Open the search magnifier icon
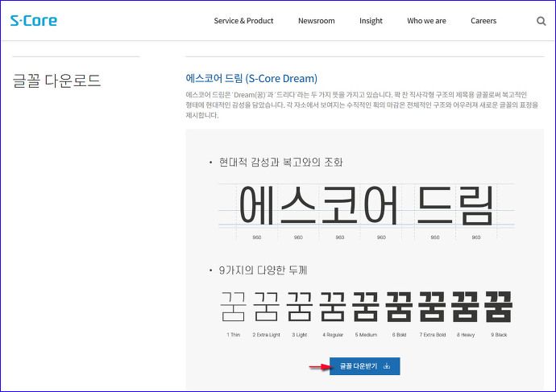 [541, 21]
